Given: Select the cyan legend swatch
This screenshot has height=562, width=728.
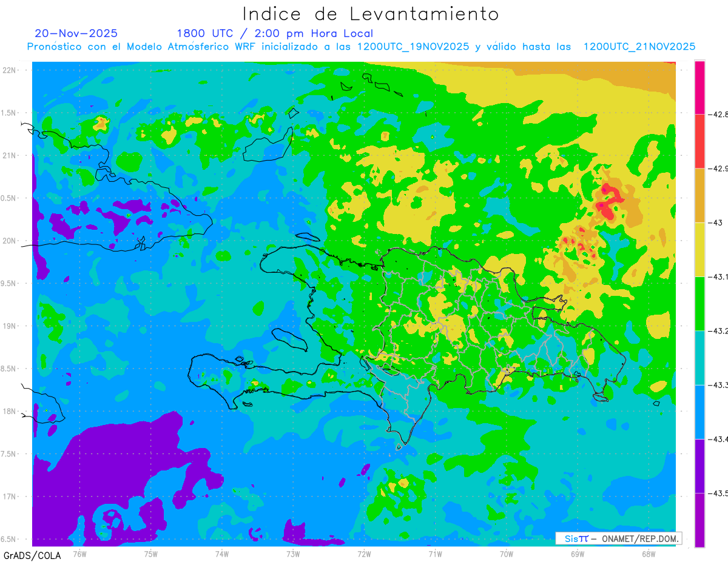Looking at the screenshot, I should pos(699,358).
